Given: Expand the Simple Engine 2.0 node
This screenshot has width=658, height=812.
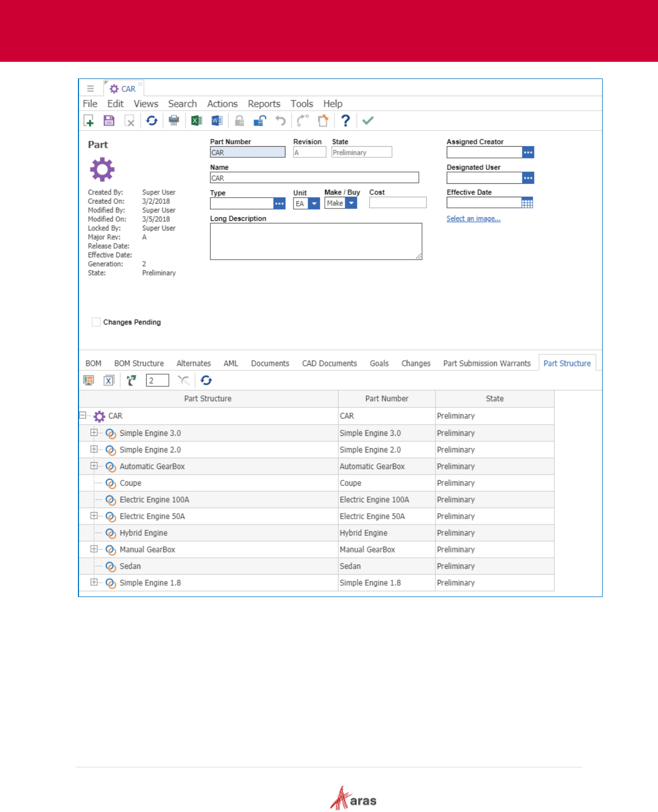Looking at the screenshot, I should pyautogui.click(x=94, y=449).
